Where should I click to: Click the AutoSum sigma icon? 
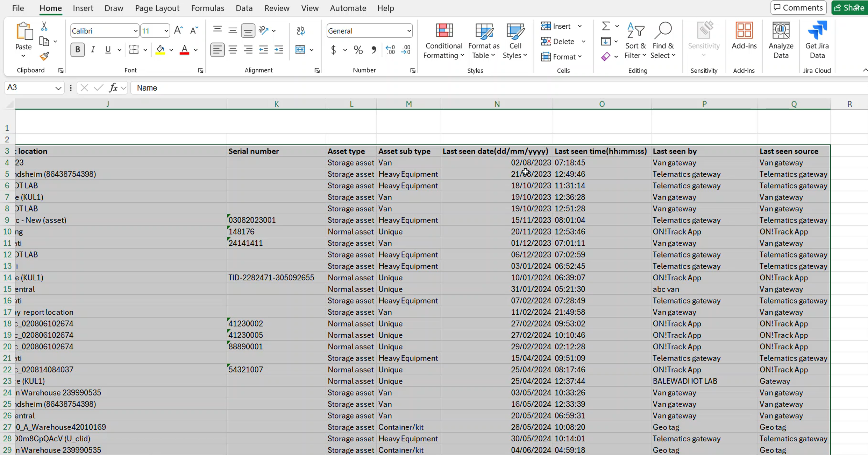click(x=606, y=26)
